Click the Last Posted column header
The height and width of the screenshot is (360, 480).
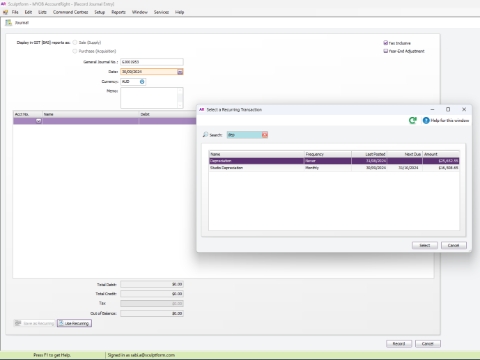369,154
